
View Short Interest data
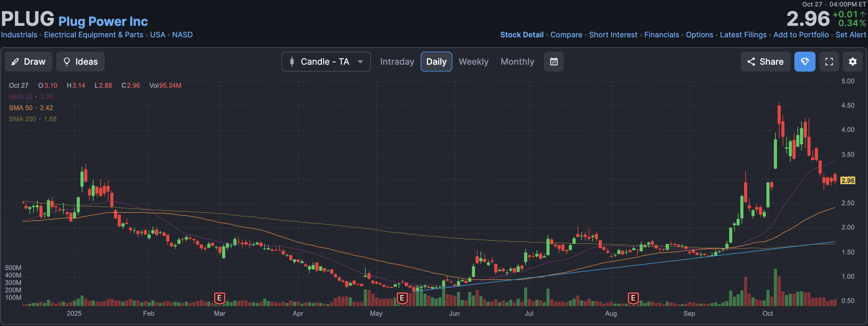613,35
